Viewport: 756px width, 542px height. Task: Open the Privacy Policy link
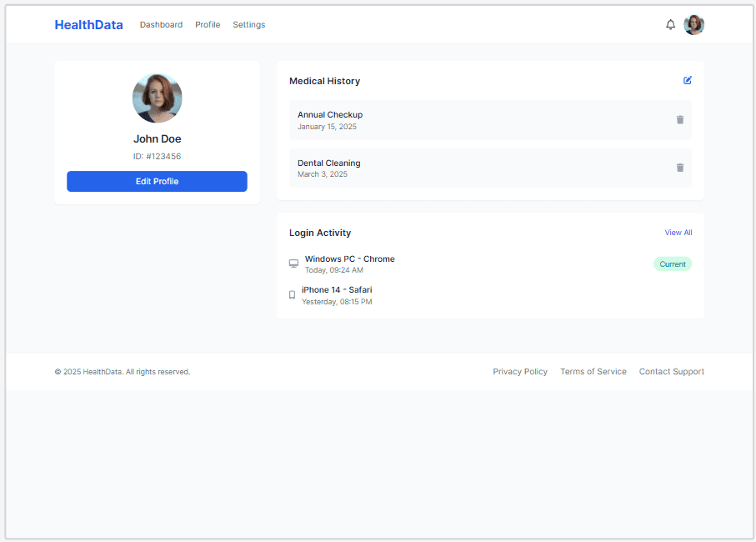coord(520,371)
